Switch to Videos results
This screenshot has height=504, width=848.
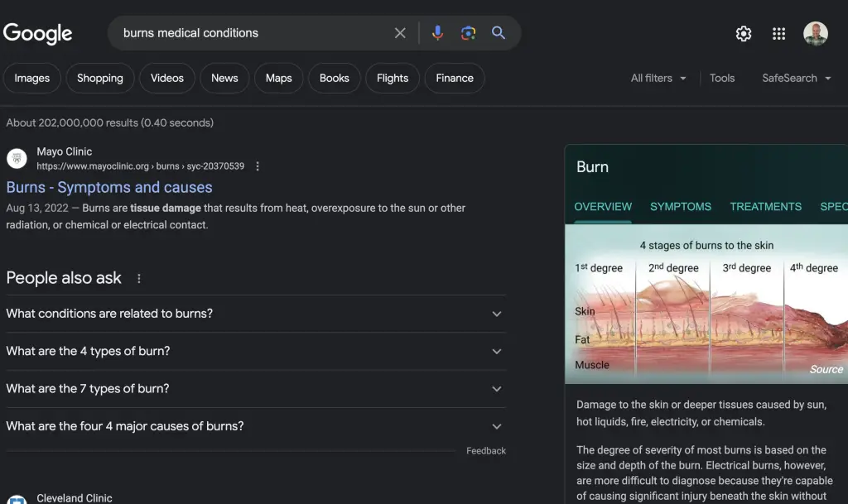coord(167,79)
